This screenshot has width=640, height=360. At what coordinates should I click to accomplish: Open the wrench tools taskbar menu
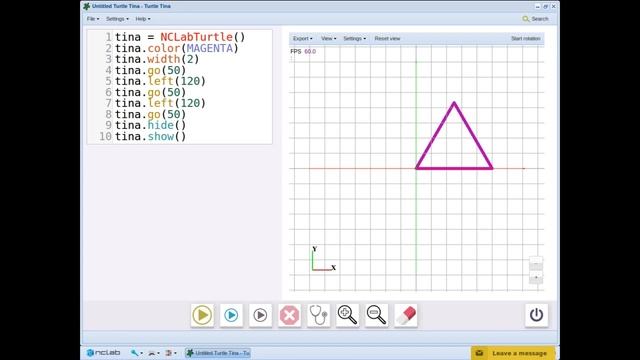[136, 353]
